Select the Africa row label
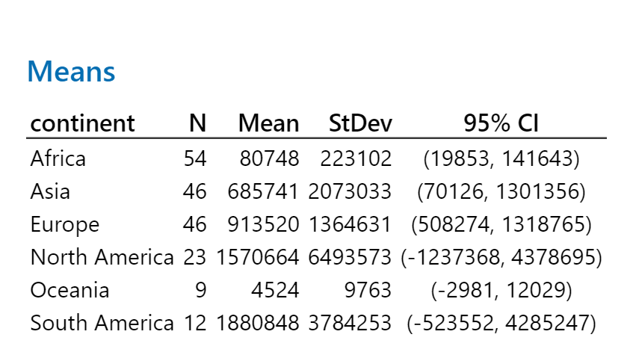The width and height of the screenshot is (633, 364). (58, 158)
